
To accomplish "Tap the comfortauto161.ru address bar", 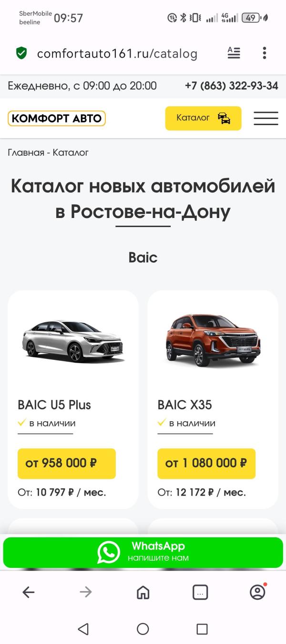I will click(x=117, y=53).
